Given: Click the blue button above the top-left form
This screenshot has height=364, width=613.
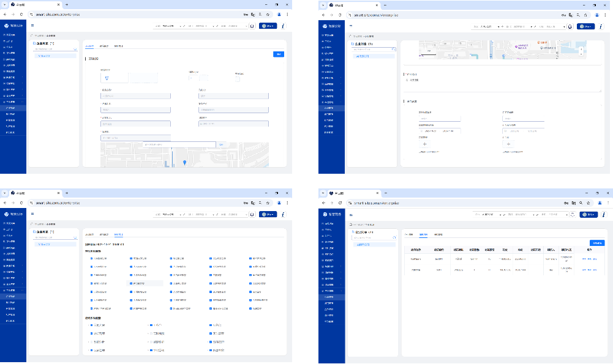Looking at the screenshot, I should tap(278, 54).
